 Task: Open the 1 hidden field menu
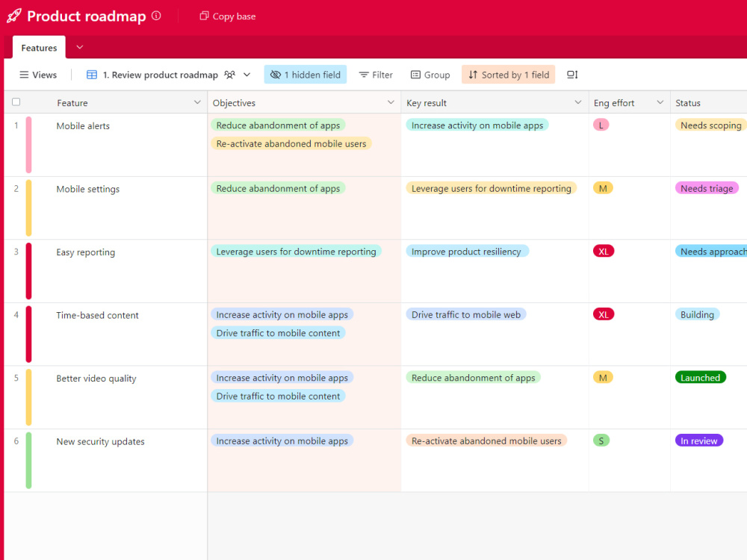(x=306, y=75)
